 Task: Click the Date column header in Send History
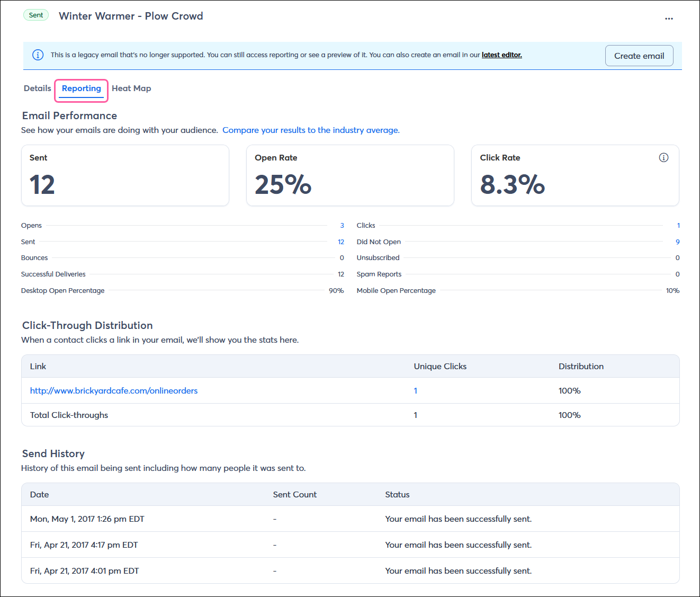coord(39,495)
